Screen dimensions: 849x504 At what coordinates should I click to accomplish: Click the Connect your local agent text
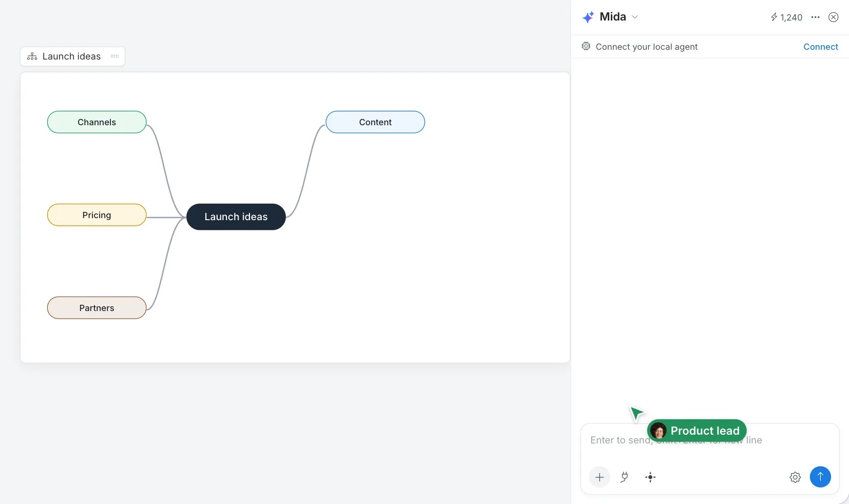point(646,47)
